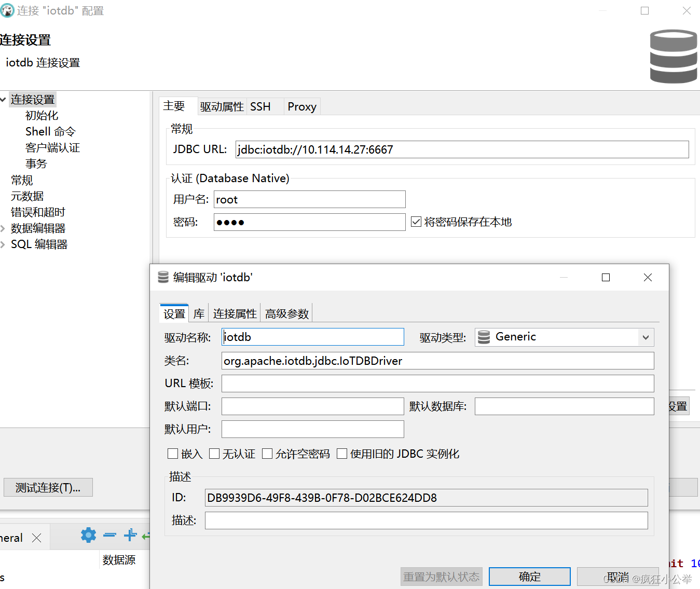Maximize the 连接 "iotdb" 配置 window
Image resolution: width=700 pixels, height=589 pixels.
pos(644,10)
